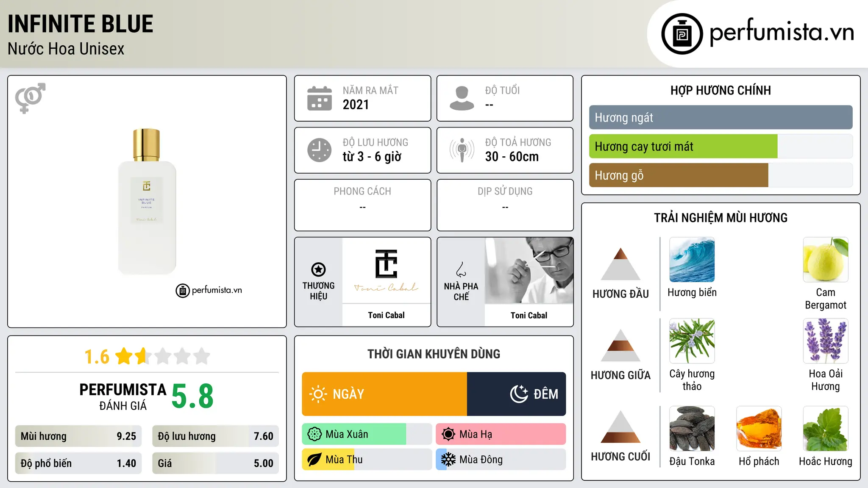Click the Thời gian khuyên dùng heading
The image size is (868, 488).
point(434,354)
